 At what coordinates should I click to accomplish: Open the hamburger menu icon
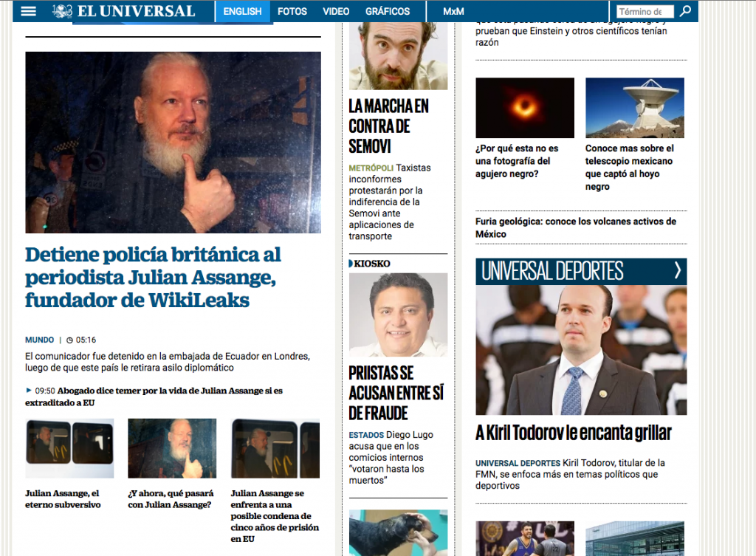pyautogui.click(x=29, y=11)
